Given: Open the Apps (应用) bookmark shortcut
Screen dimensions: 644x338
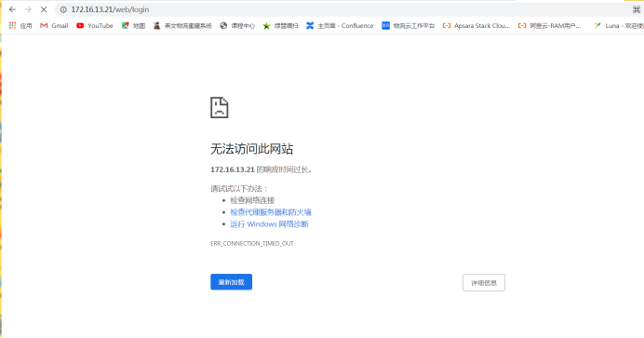Looking at the screenshot, I should (20, 25).
